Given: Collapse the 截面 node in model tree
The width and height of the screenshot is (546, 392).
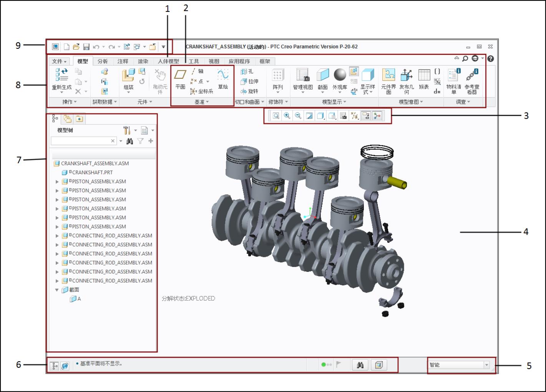Looking at the screenshot, I should pos(57,290).
